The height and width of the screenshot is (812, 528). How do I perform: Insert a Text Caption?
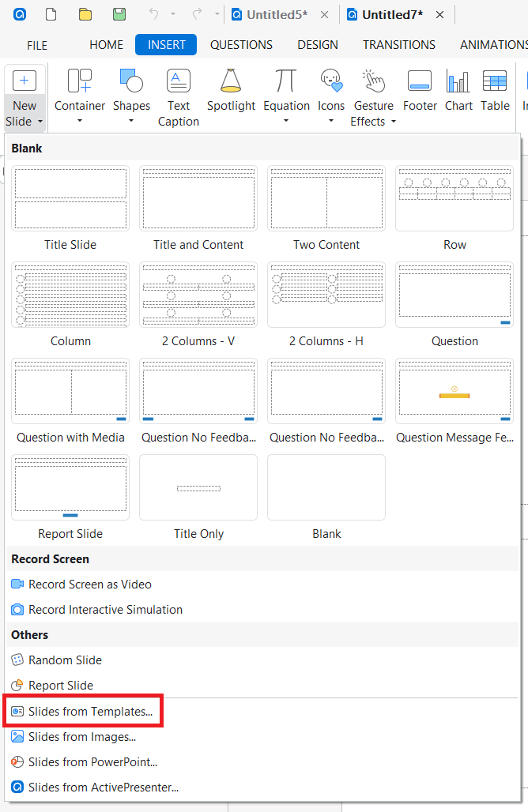pos(179,97)
